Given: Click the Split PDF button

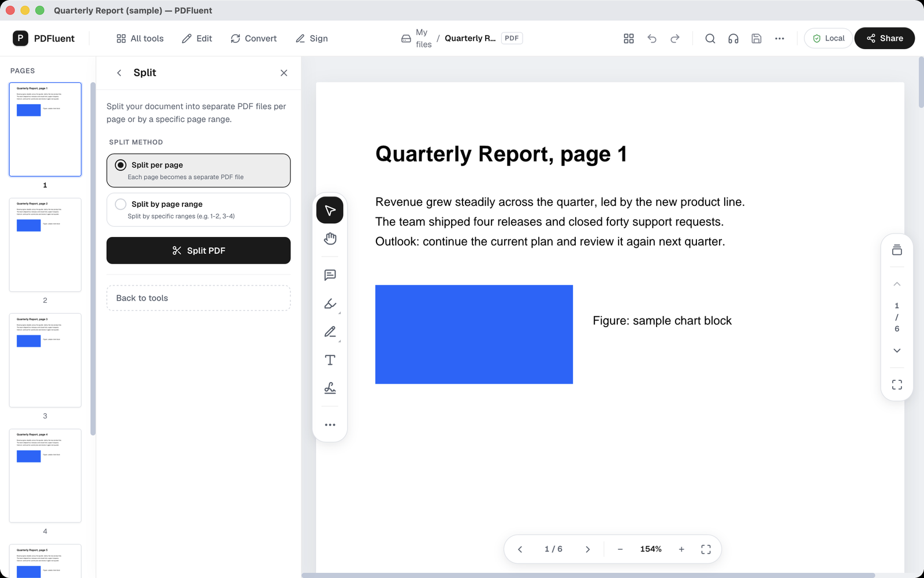Looking at the screenshot, I should pyautogui.click(x=199, y=250).
